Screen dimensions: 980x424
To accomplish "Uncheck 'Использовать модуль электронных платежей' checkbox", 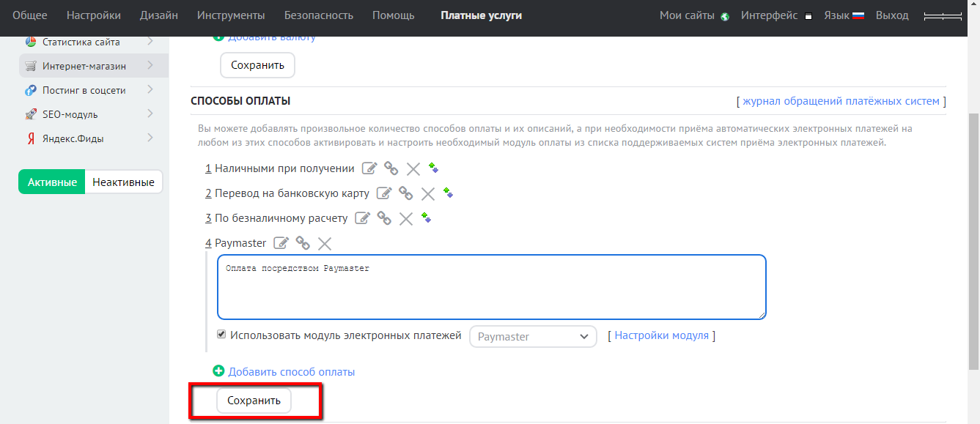I will tap(221, 335).
